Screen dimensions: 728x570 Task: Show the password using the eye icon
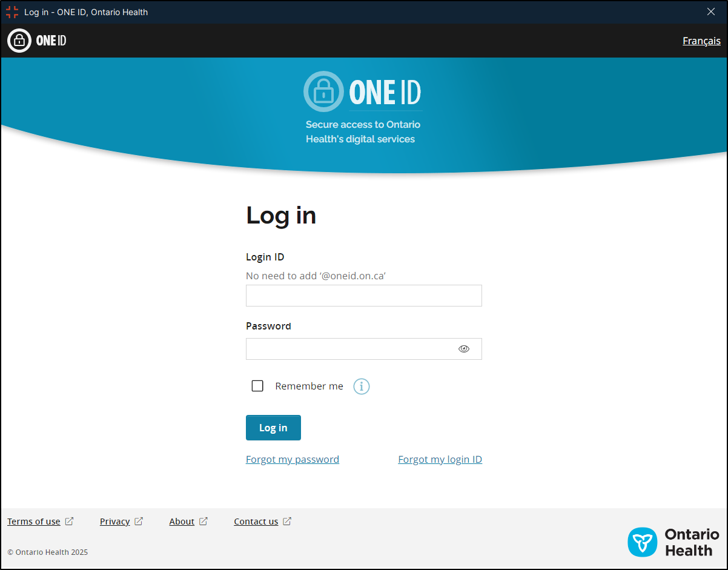464,348
